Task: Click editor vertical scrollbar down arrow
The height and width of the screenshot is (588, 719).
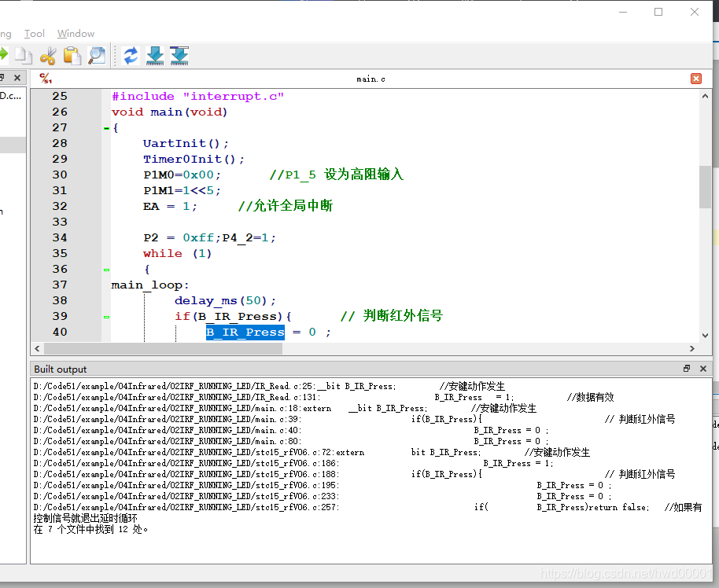Action: tap(705, 335)
